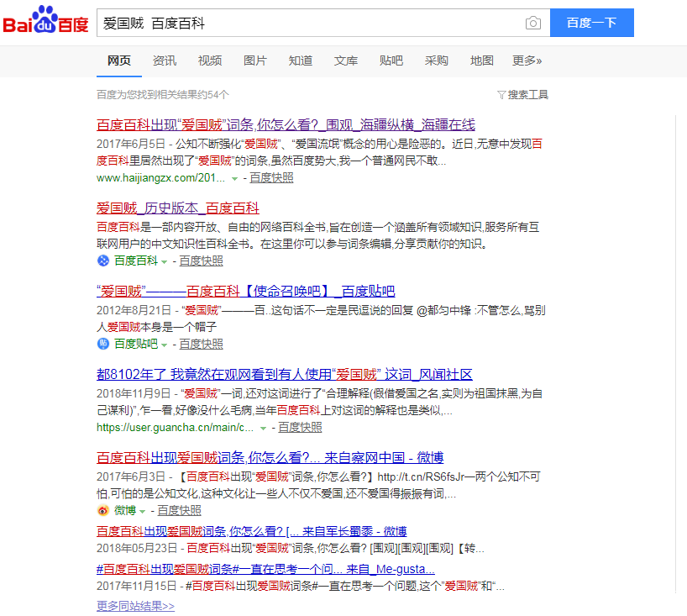Viewport: 687px width, 616px height.
Task: Switch to the 图片 tab
Action: [255, 61]
